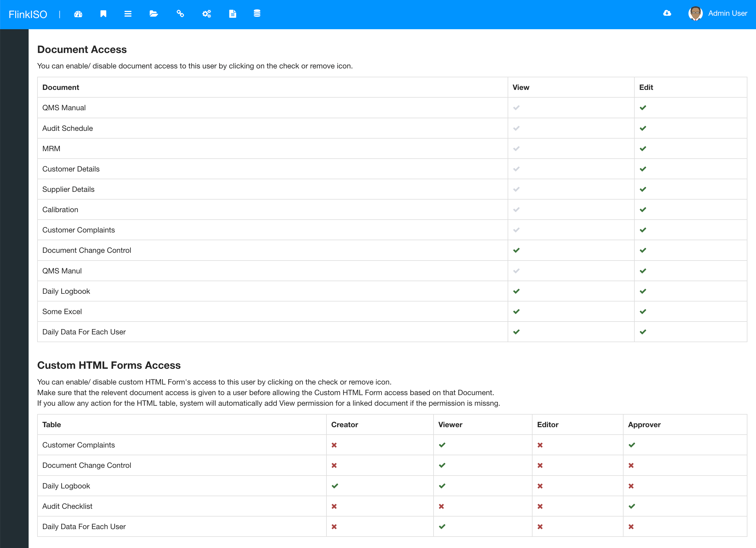Disable Edit access for Audit Schedule
The width and height of the screenshot is (756, 548).
point(643,129)
